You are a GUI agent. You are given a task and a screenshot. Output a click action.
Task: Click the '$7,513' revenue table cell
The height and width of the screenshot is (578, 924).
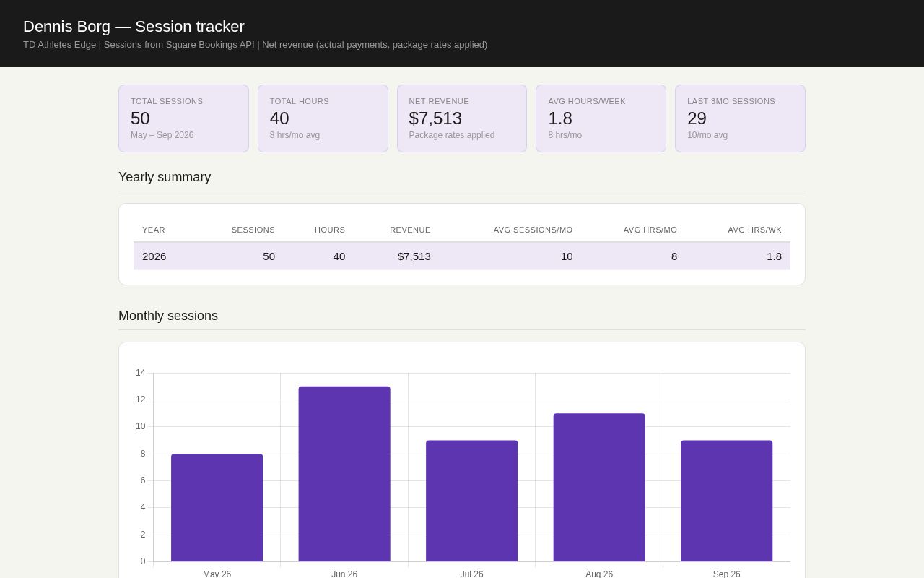[x=414, y=256]
